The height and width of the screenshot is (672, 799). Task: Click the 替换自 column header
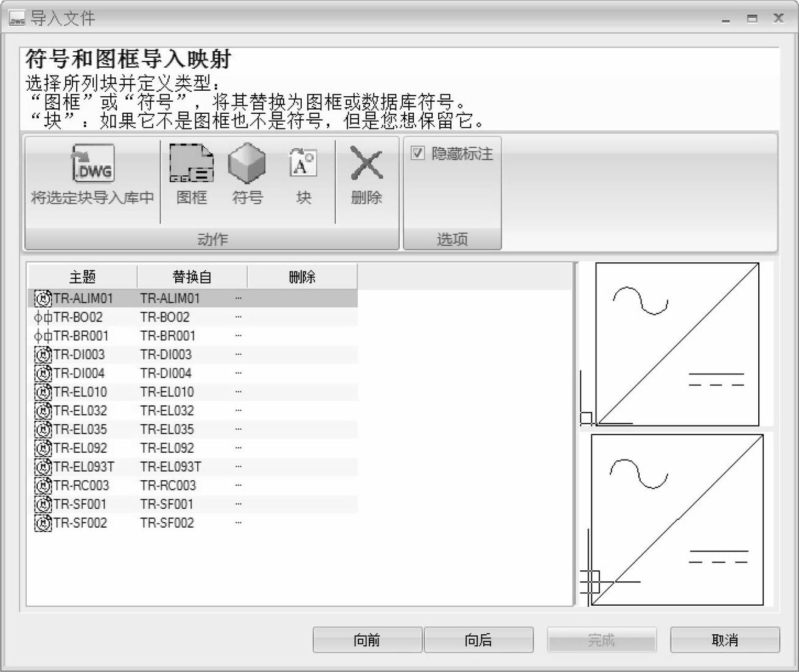point(192,277)
